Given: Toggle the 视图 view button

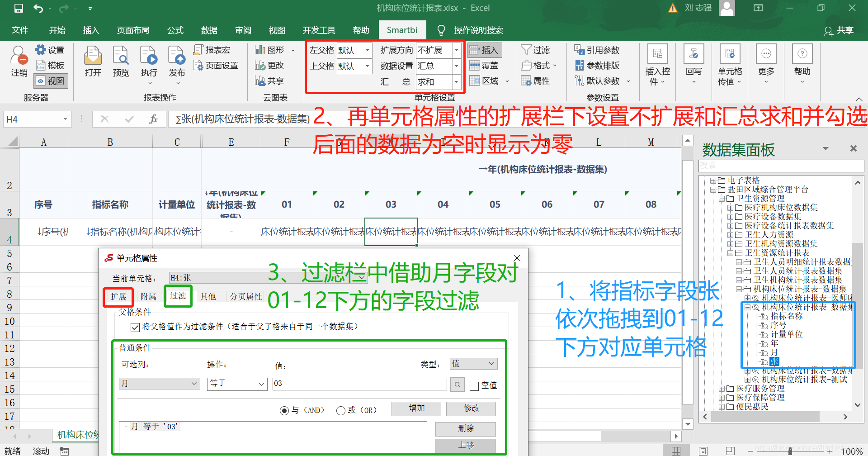Looking at the screenshot, I should [51, 81].
